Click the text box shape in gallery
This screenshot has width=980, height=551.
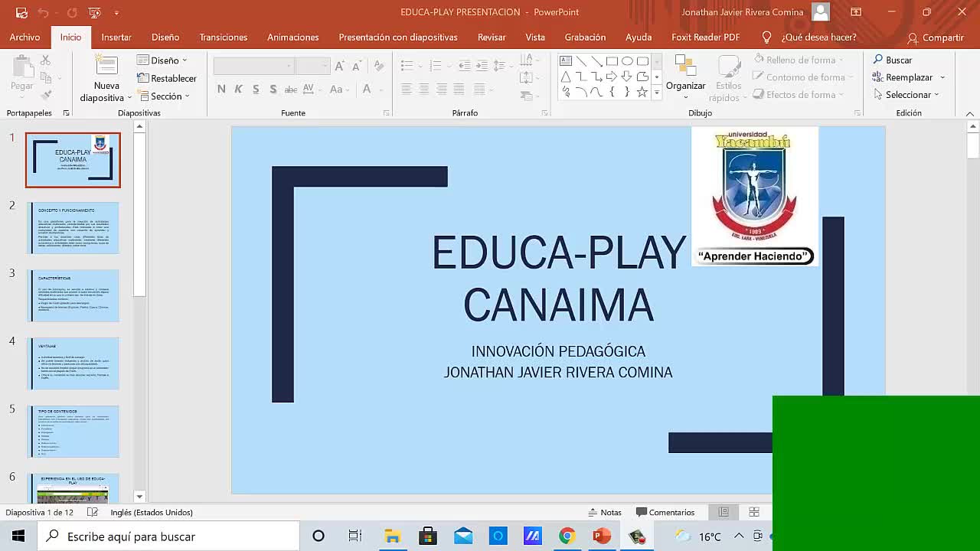566,61
